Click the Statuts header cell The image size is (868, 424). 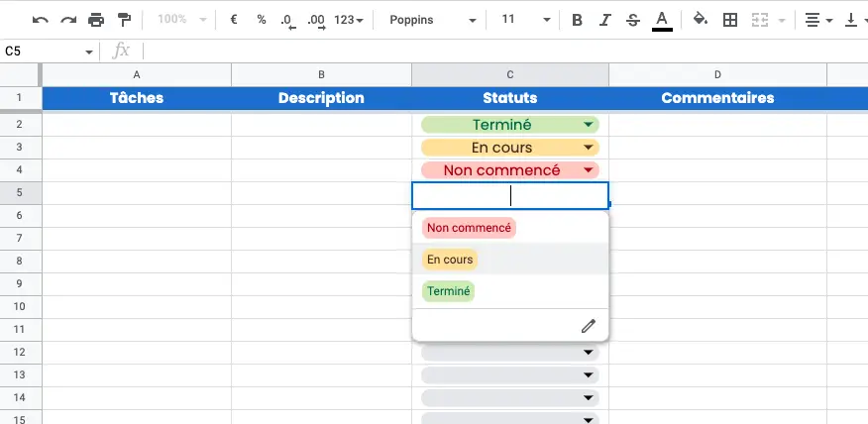510,98
